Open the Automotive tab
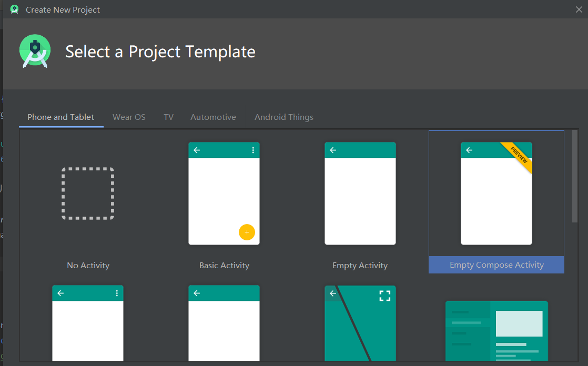 tap(213, 117)
